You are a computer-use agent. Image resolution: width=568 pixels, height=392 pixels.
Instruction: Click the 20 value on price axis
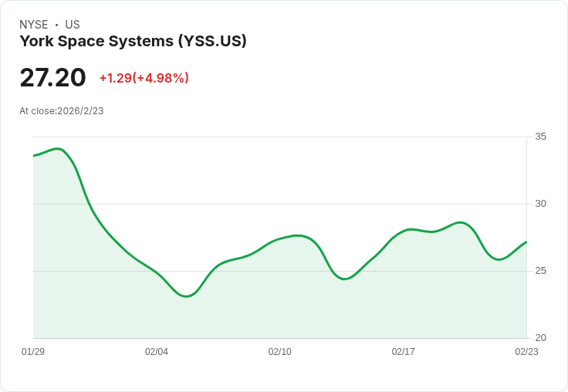541,338
